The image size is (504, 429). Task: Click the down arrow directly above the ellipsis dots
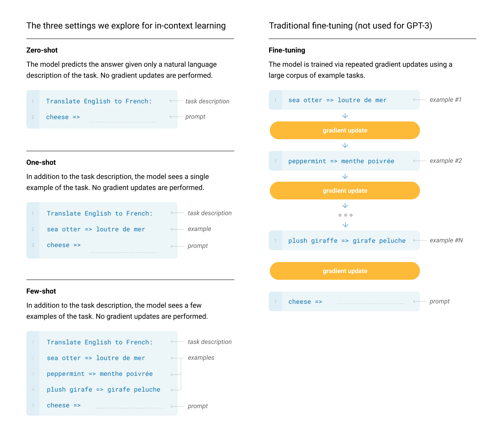345,206
